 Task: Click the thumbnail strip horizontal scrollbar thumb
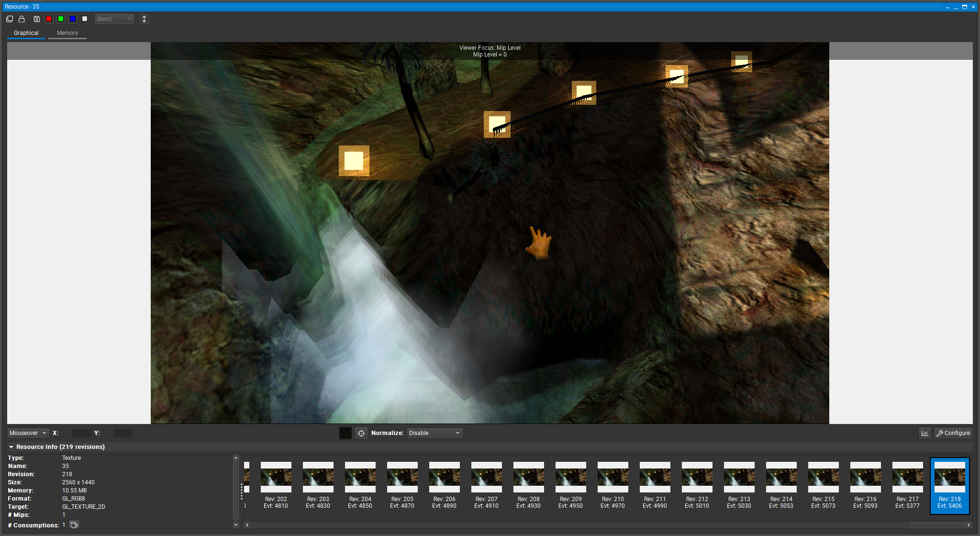[937, 525]
